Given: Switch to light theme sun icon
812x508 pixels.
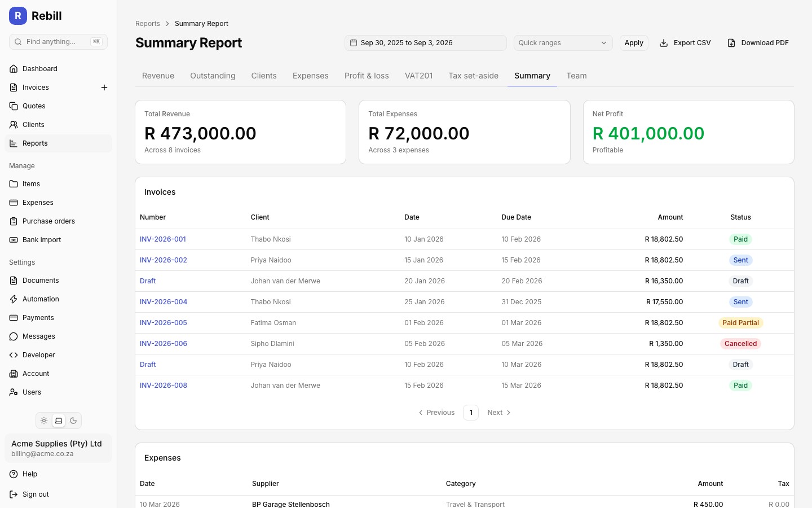Looking at the screenshot, I should coord(44,421).
